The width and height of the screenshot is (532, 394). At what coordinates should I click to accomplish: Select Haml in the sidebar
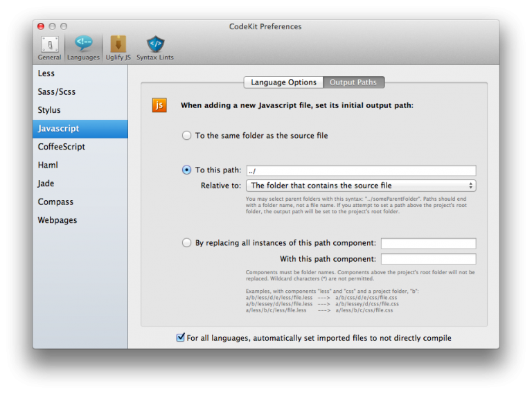80,165
